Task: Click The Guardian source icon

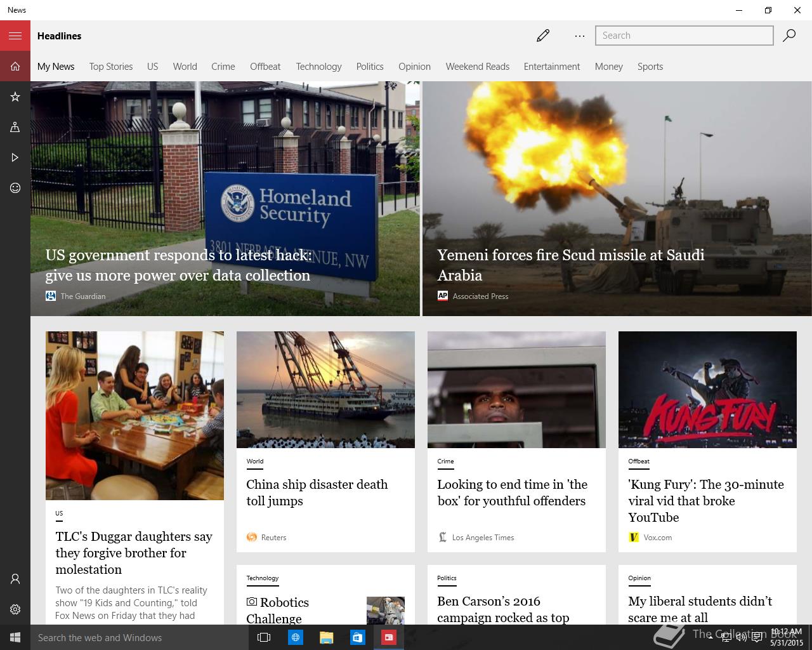Action: [51, 296]
